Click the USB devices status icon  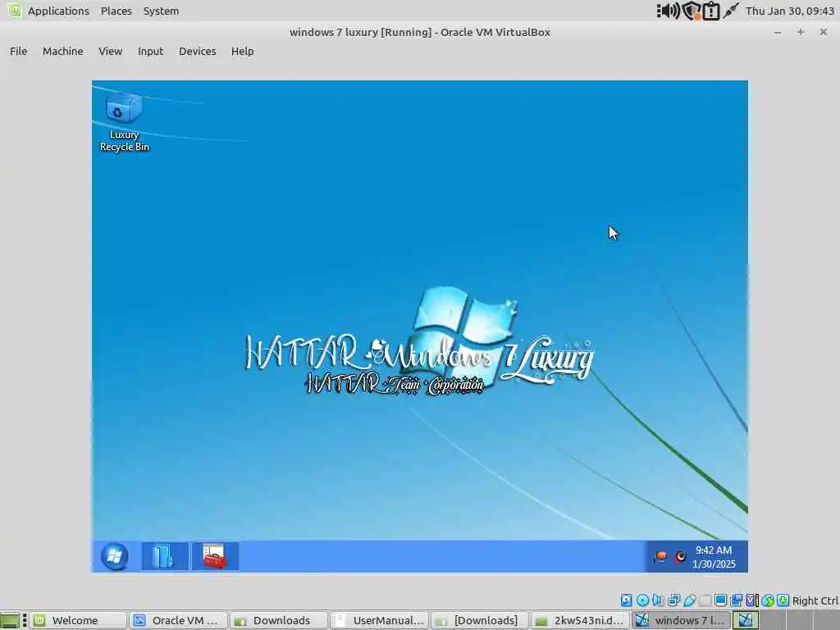[689, 600]
